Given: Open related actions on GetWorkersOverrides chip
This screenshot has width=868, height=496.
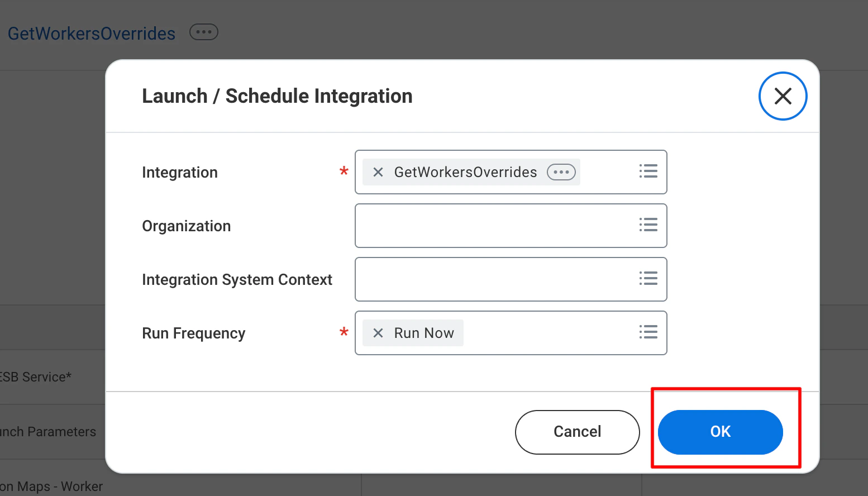Looking at the screenshot, I should pos(561,172).
